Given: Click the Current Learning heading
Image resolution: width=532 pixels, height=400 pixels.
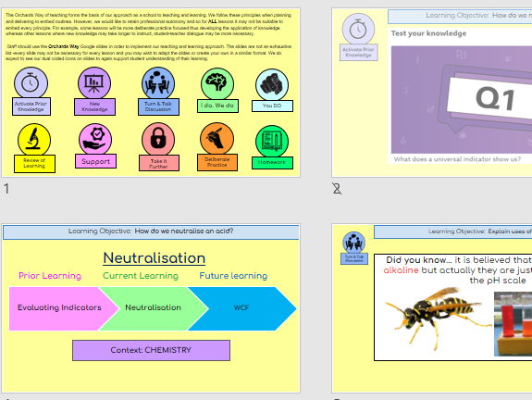Looking at the screenshot, I should point(141,276).
